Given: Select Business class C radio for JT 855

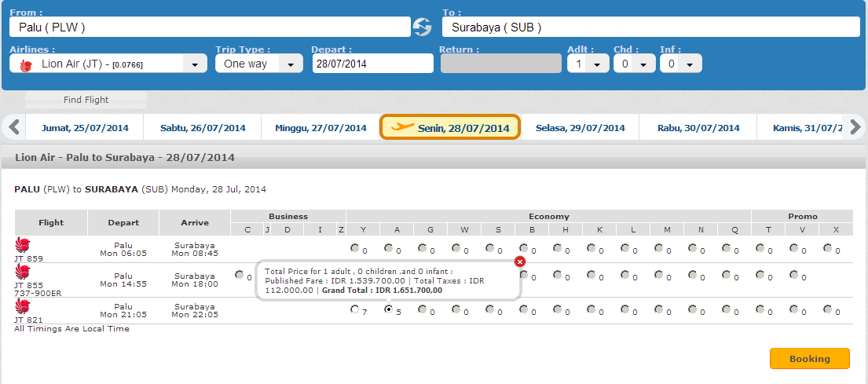Looking at the screenshot, I should coord(239,274).
